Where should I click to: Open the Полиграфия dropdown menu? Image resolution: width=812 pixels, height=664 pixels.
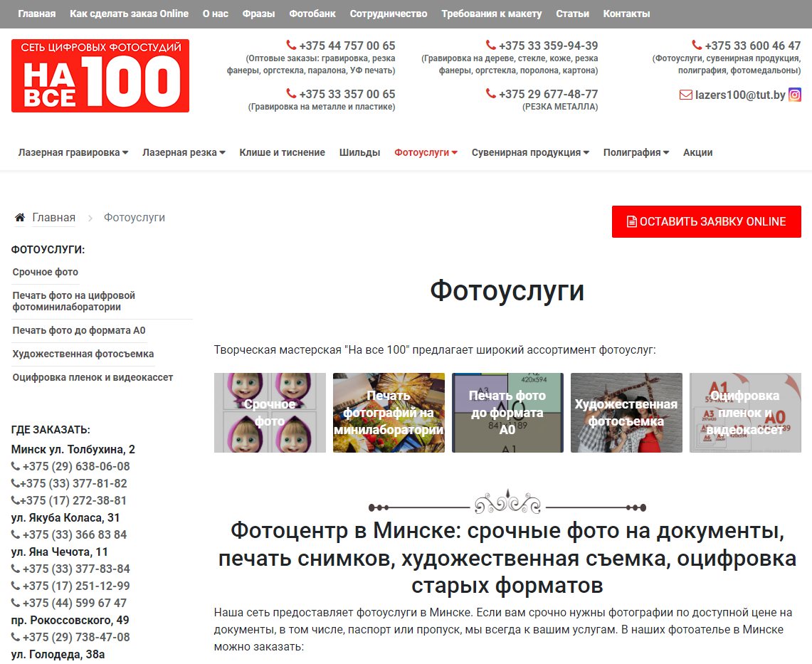(x=636, y=152)
